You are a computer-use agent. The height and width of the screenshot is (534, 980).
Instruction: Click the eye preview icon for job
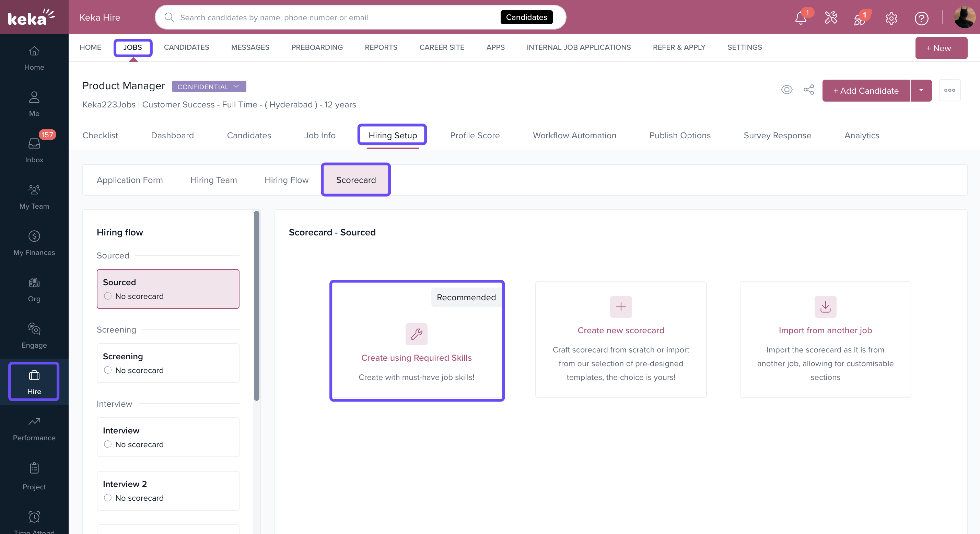pyautogui.click(x=786, y=90)
